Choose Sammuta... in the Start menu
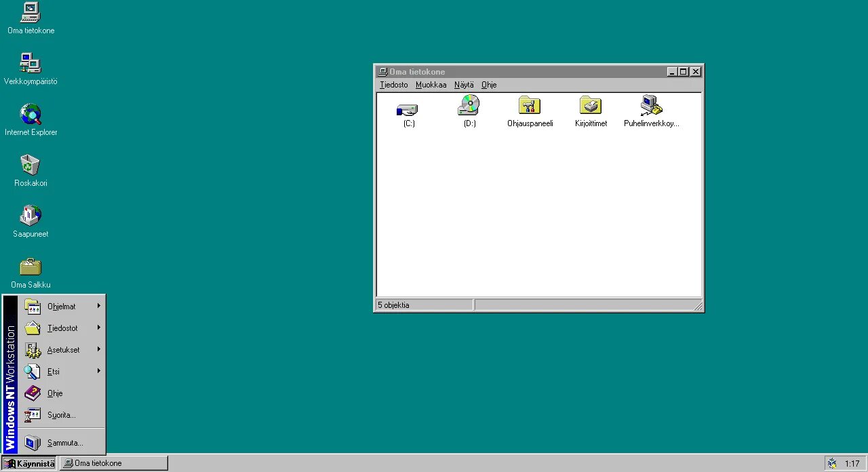868x472 pixels. [62, 443]
